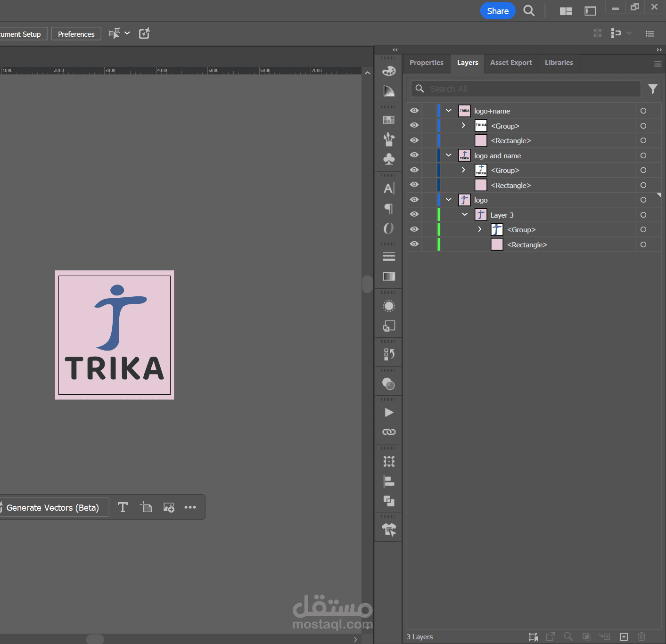Click the filter icon beside layer search
The height and width of the screenshot is (644, 666).
click(x=652, y=89)
